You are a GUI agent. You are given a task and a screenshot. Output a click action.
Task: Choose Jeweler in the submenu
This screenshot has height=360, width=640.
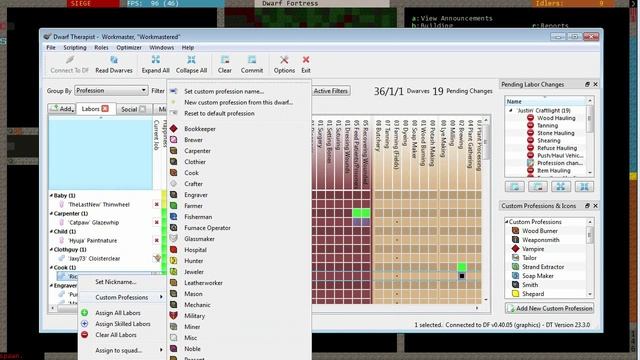(x=239, y=272)
